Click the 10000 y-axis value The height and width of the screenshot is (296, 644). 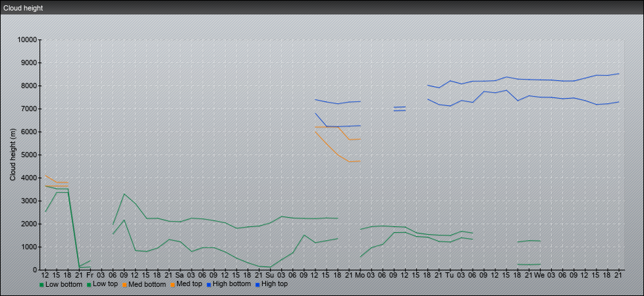pyautogui.click(x=27, y=40)
